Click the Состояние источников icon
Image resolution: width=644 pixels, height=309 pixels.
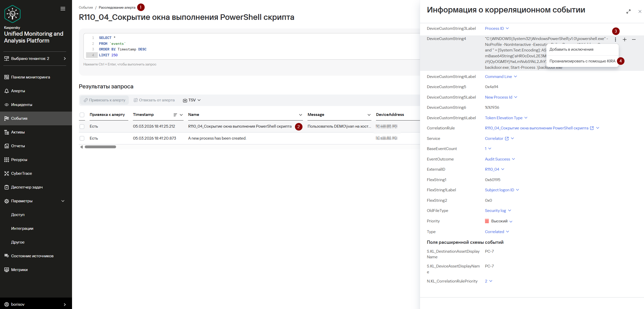coord(7,256)
